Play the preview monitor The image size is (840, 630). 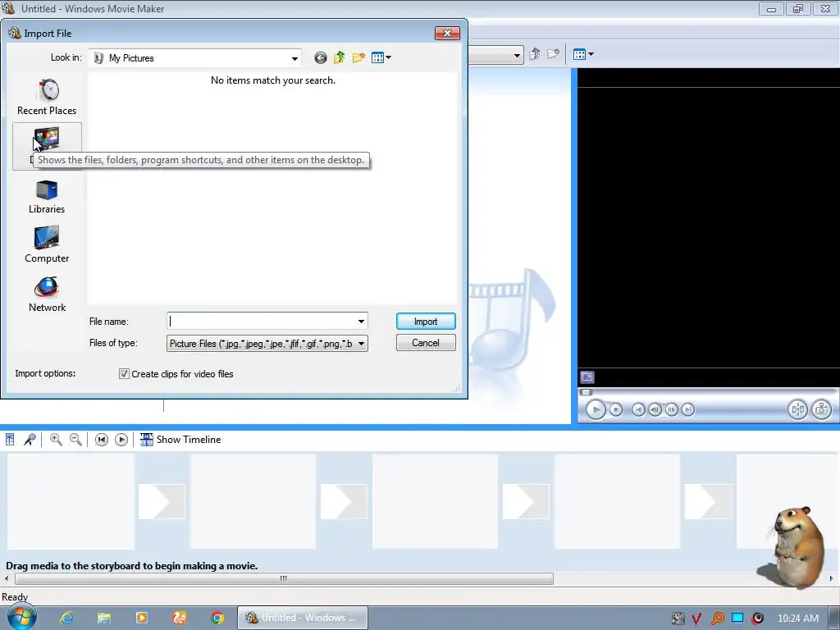click(x=596, y=410)
